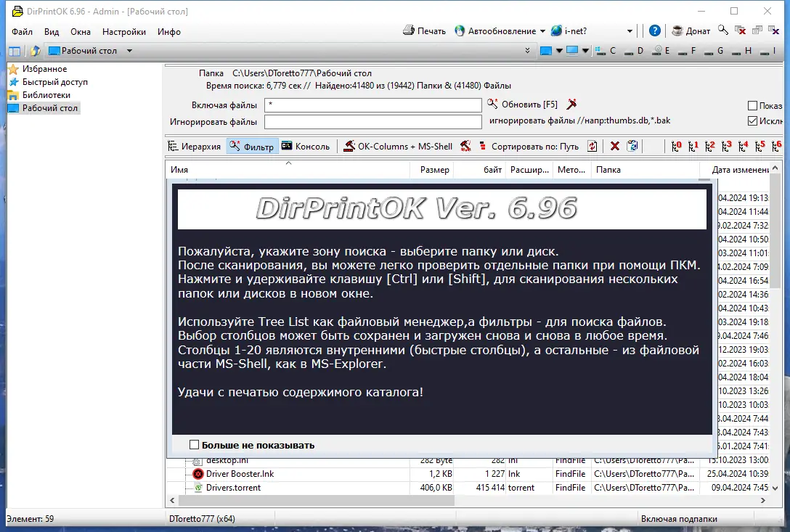Viewport: 790px width, 532px height.
Task: Click the reverse sort order icon
Action: click(592, 146)
